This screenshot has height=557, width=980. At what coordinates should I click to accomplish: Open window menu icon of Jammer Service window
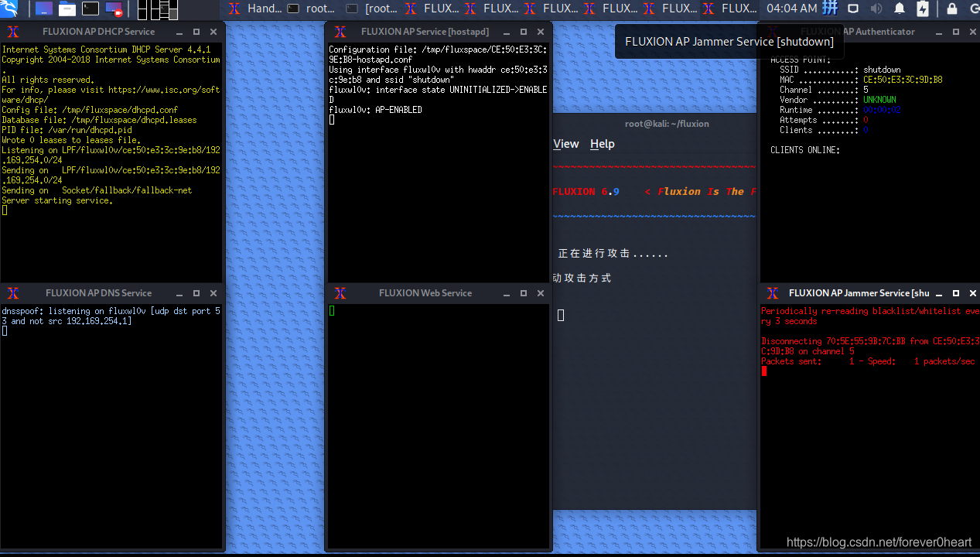point(772,293)
